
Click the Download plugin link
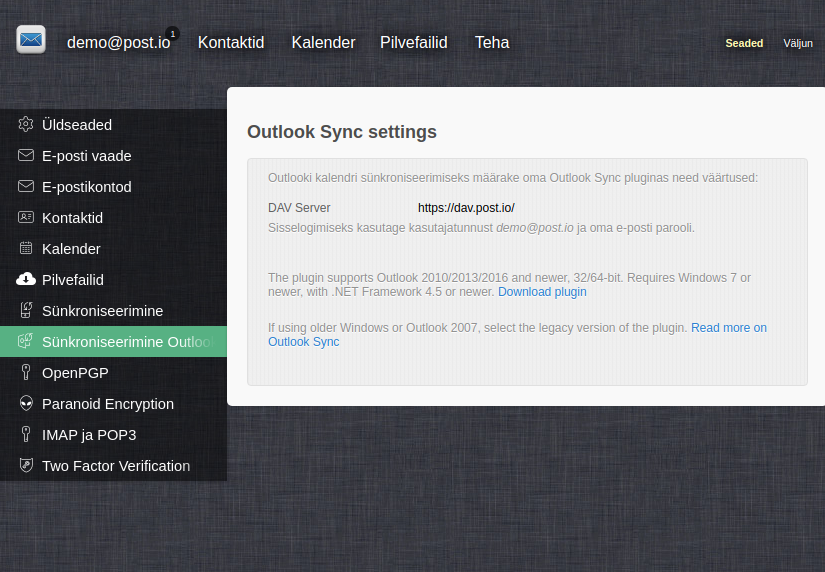(x=542, y=292)
